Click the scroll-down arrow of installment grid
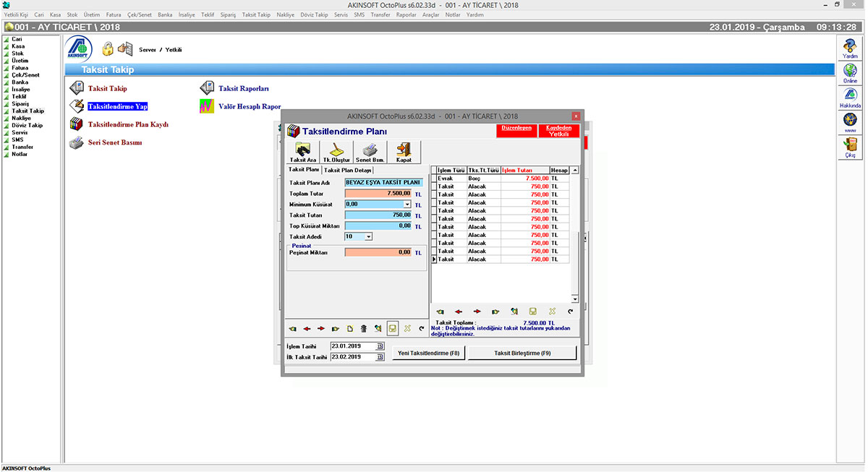868x472 pixels. pos(575,299)
